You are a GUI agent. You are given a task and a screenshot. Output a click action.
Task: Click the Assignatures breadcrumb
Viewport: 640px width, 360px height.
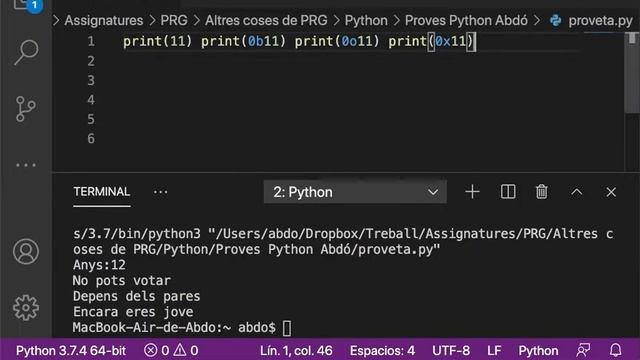[x=104, y=20]
